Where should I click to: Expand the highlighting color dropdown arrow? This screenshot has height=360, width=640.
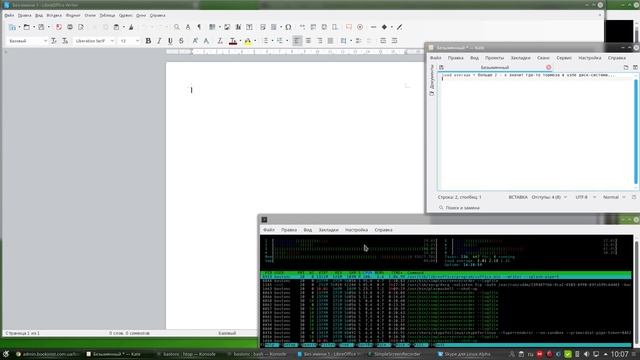[x=255, y=41]
